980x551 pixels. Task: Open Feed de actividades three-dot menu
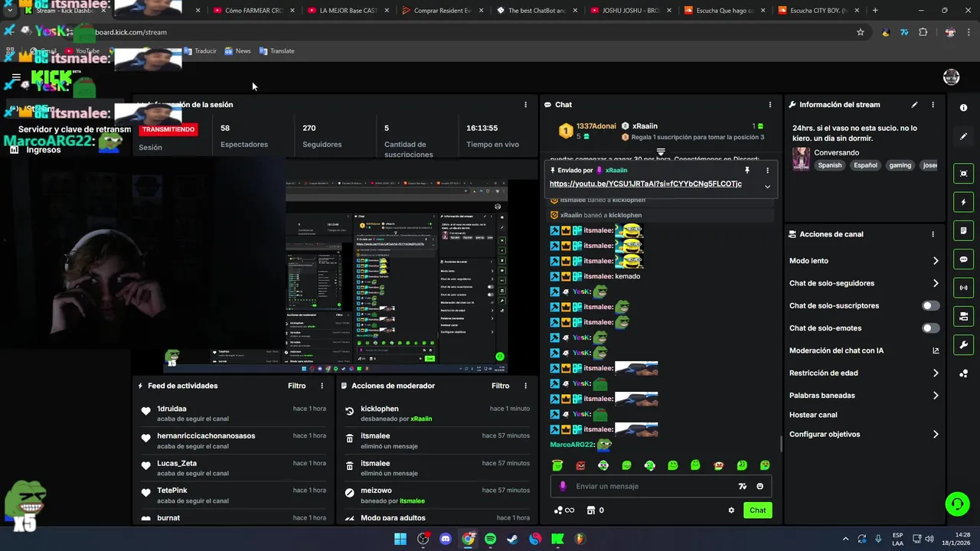click(322, 386)
